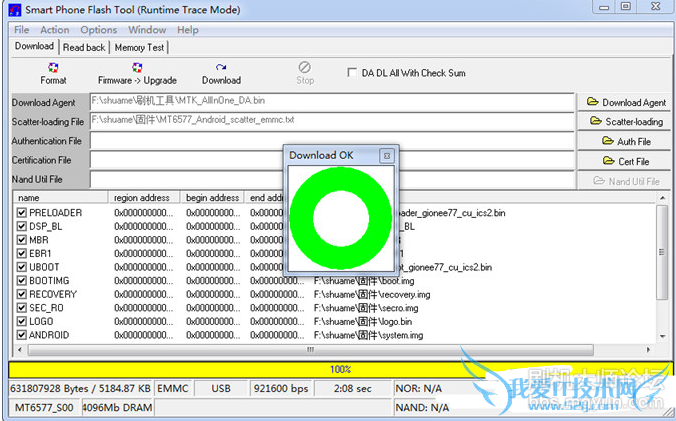Click the partition list scroll-down arrow

click(662, 337)
